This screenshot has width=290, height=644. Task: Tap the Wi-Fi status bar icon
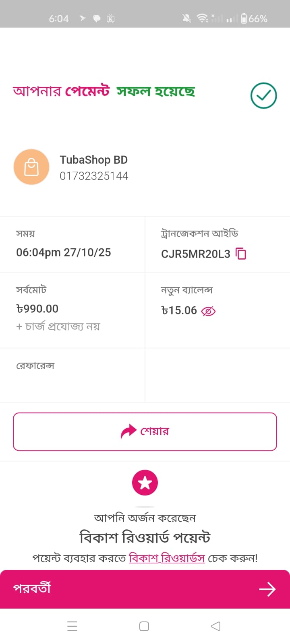[202, 18]
